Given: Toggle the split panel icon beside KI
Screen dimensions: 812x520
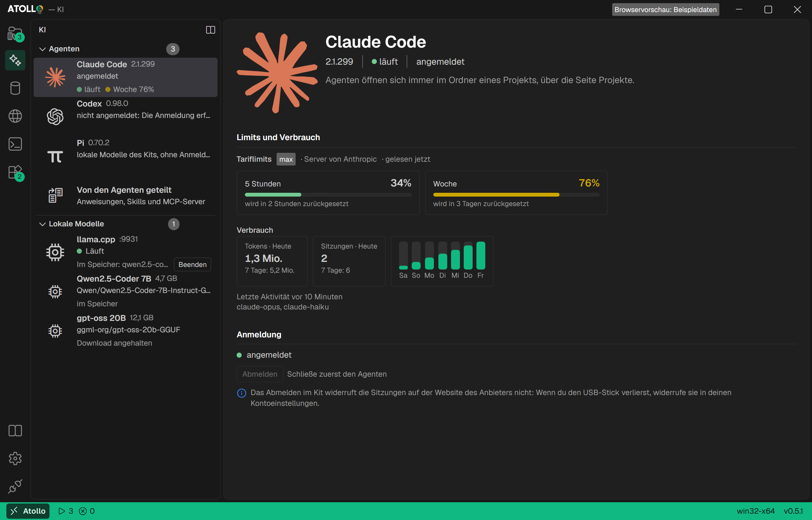Looking at the screenshot, I should pyautogui.click(x=210, y=30).
